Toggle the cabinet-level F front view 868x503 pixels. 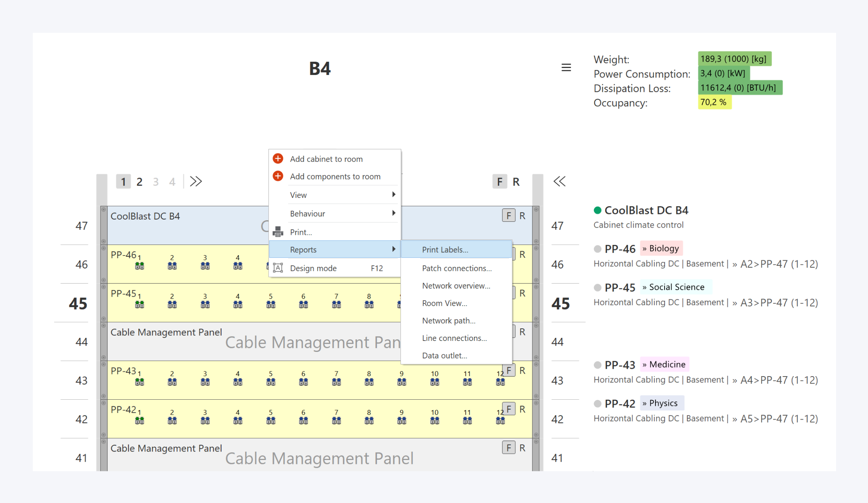499,182
